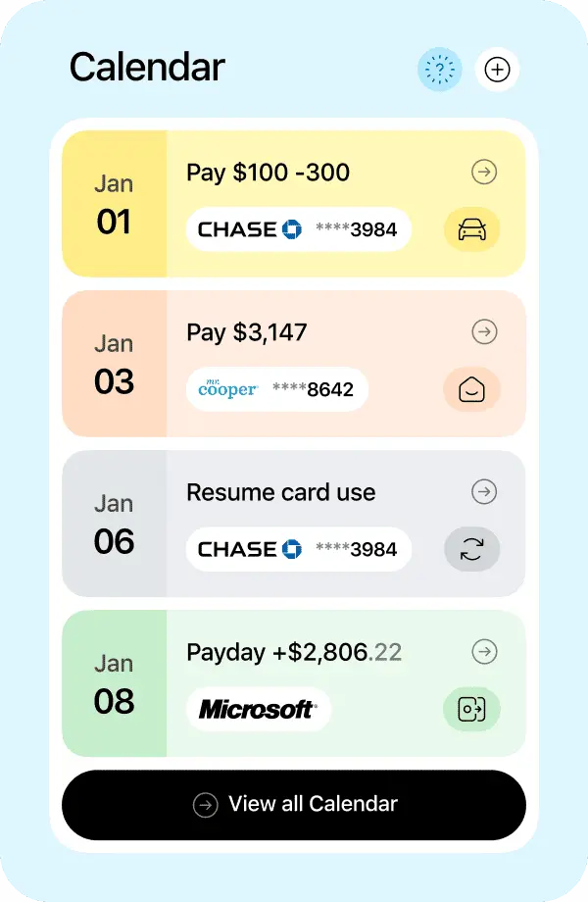Open the Resume card use arrow

pyautogui.click(x=484, y=492)
